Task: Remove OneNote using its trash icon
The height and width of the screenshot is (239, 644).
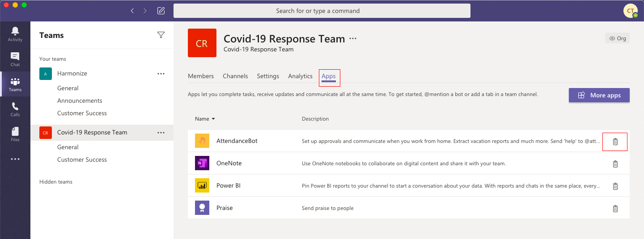Action: click(x=615, y=164)
